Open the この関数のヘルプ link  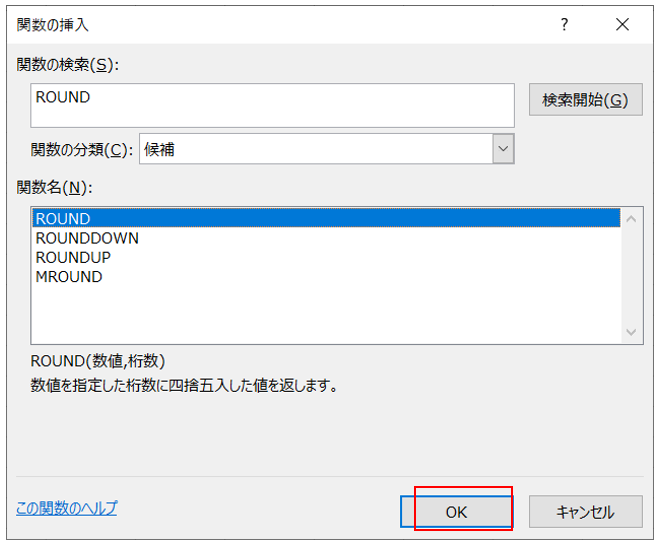tap(66, 508)
